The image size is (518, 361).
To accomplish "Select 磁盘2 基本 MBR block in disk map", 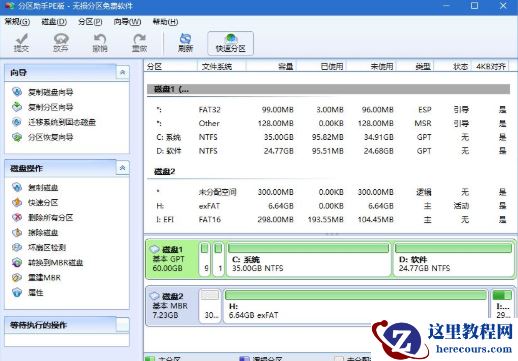I will [x=172, y=306].
